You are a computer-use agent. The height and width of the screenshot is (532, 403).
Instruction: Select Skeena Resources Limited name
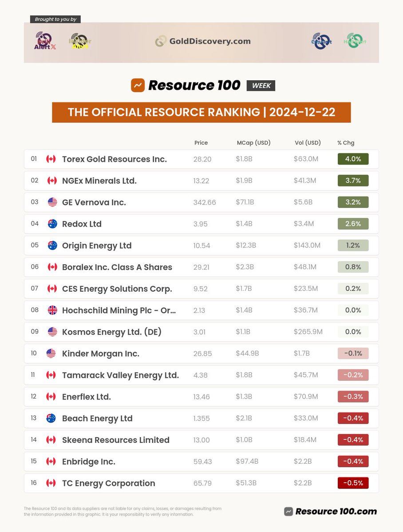tap(116, 440)
